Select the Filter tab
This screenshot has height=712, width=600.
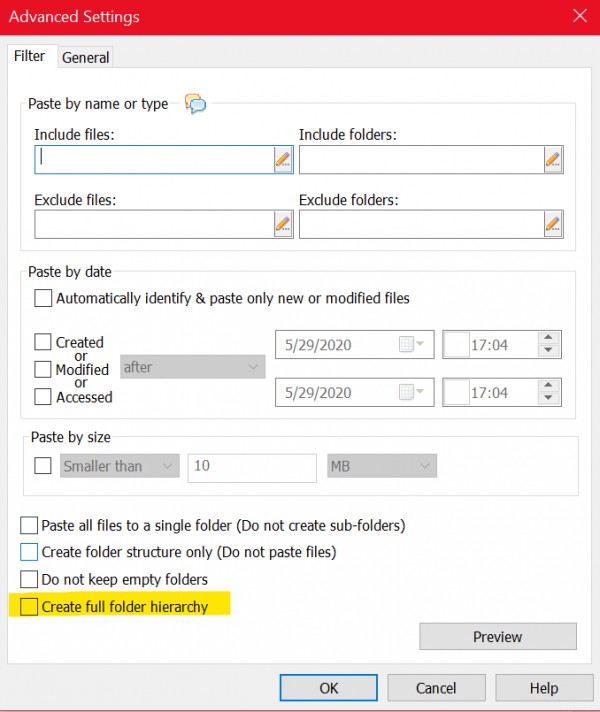[30, 56]
